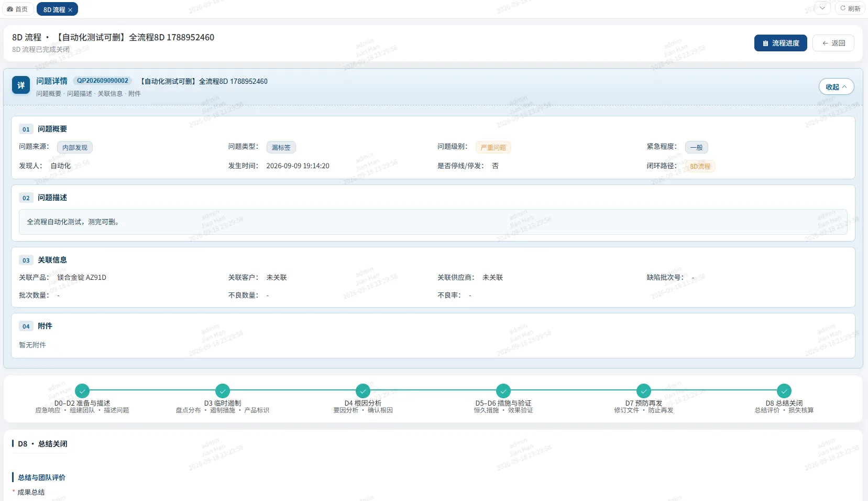The height and width of the screenshot is (501, 868).
Task: Click the 03 关联信息 section heading
Action: (43, 260)
